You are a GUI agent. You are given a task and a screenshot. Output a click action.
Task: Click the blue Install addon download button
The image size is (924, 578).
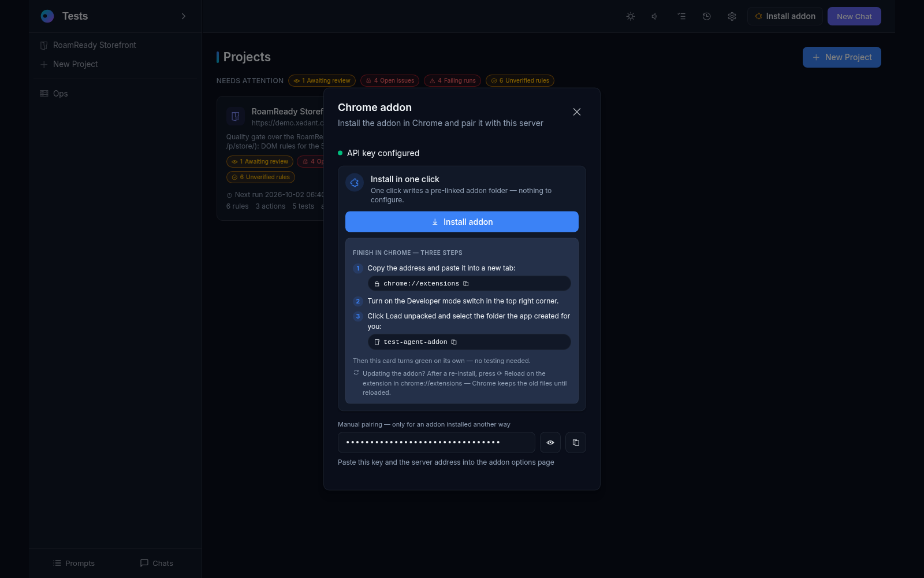click(x=462, y=222)
